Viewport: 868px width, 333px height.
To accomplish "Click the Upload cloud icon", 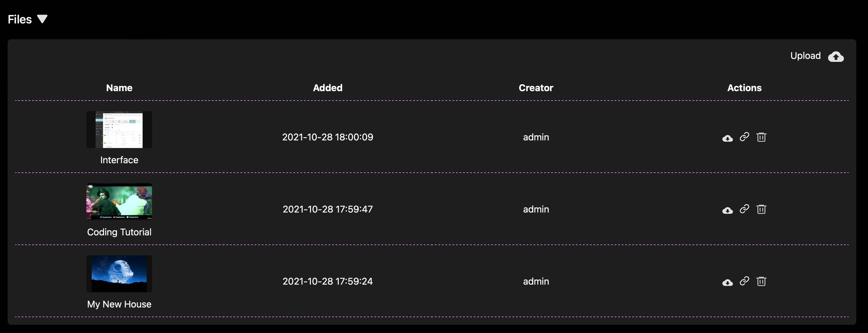I will click(x=836, y=56).
